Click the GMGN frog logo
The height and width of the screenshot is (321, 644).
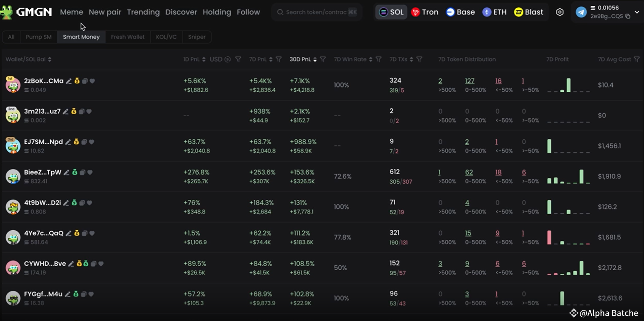click(x=7, y=12)
